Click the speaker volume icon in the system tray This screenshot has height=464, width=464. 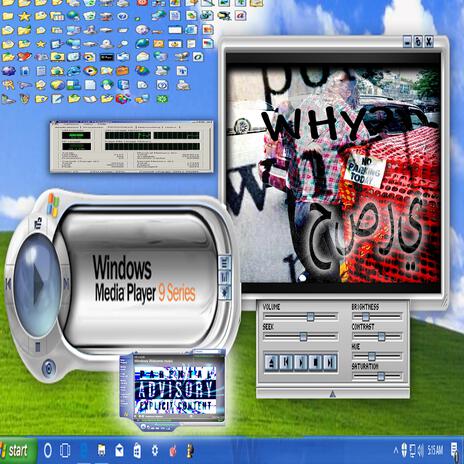point(421,451)
